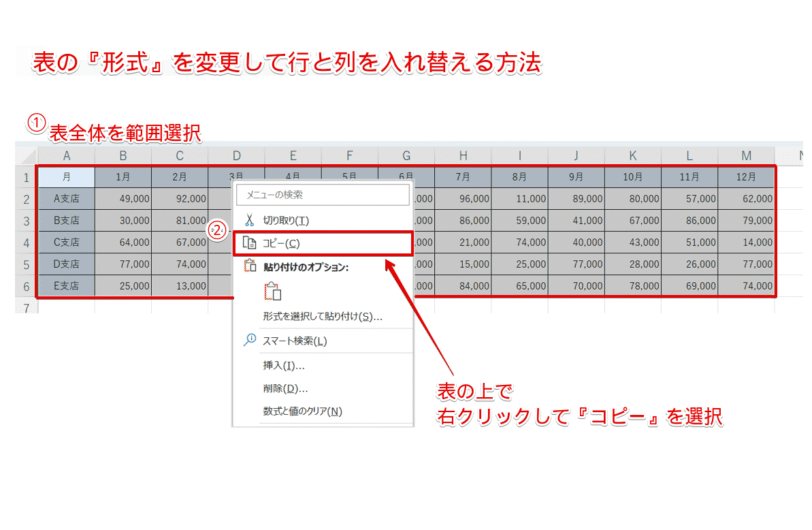Select column H header

tap(463, 155)
